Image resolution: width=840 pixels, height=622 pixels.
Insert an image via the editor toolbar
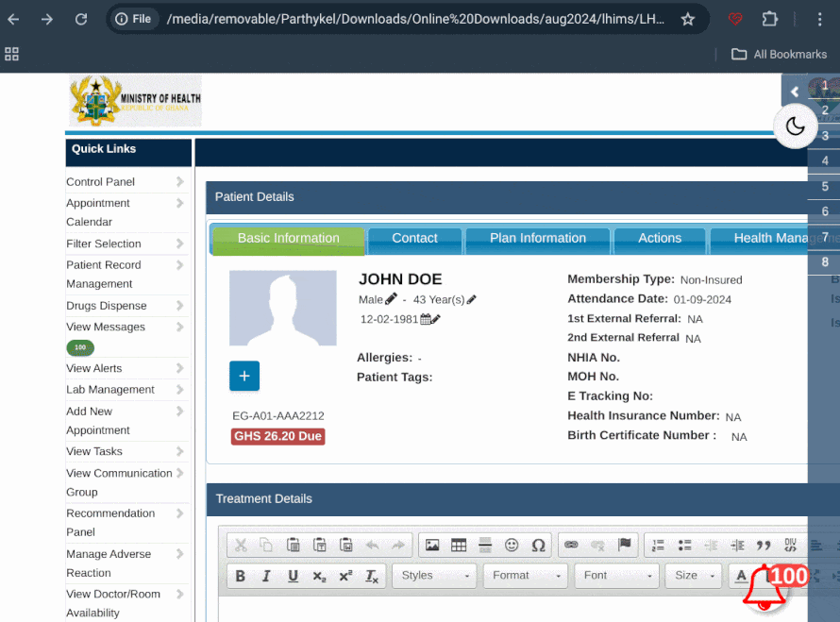[x=432, y=545]
